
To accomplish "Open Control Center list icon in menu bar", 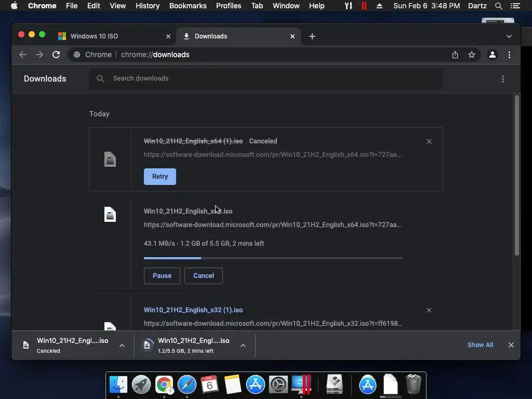I will [515, 6].
